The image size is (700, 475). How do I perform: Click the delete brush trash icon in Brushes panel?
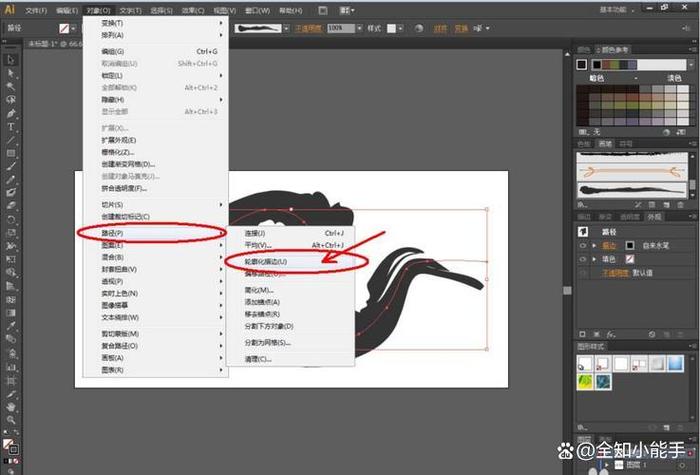point(680,204)
